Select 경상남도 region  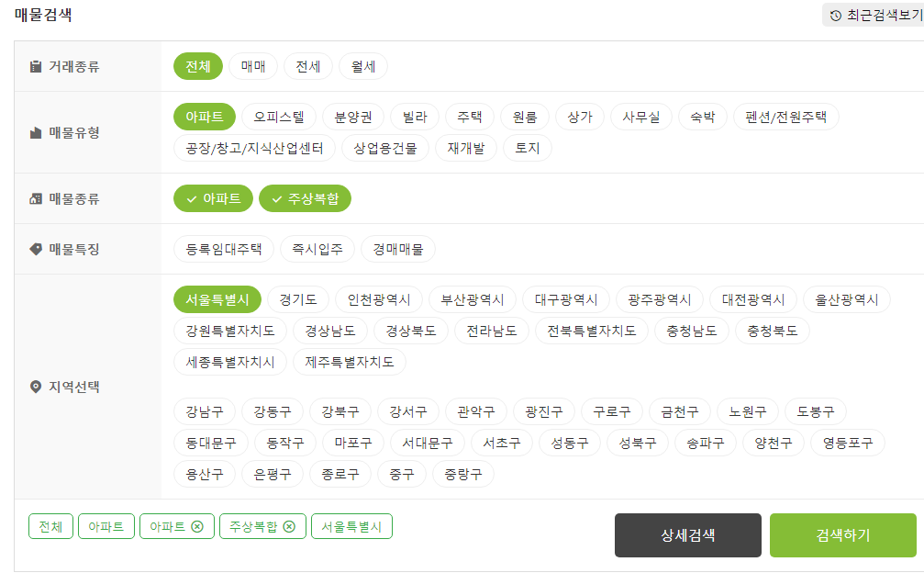coord(330,331)
